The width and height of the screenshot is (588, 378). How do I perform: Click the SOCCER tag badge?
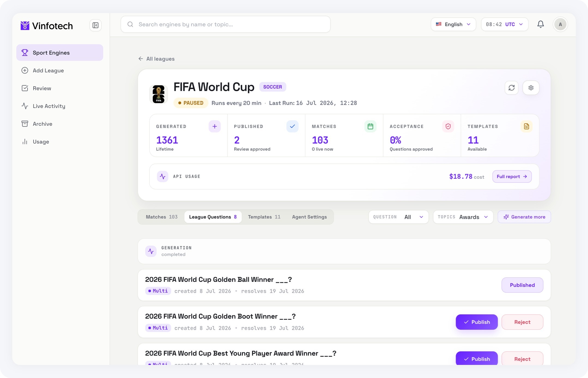click(x=272, y=87)
